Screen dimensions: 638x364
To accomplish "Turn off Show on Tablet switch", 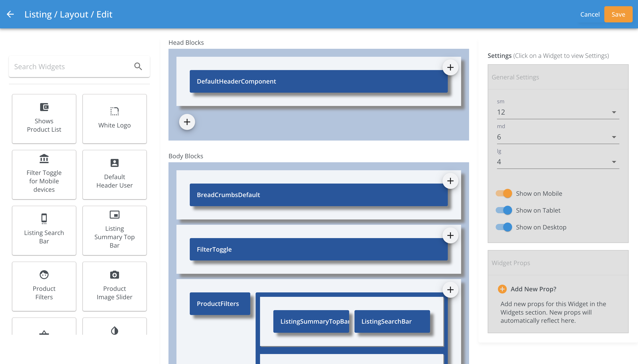I will pyautogui.click(x=504, y=210).
